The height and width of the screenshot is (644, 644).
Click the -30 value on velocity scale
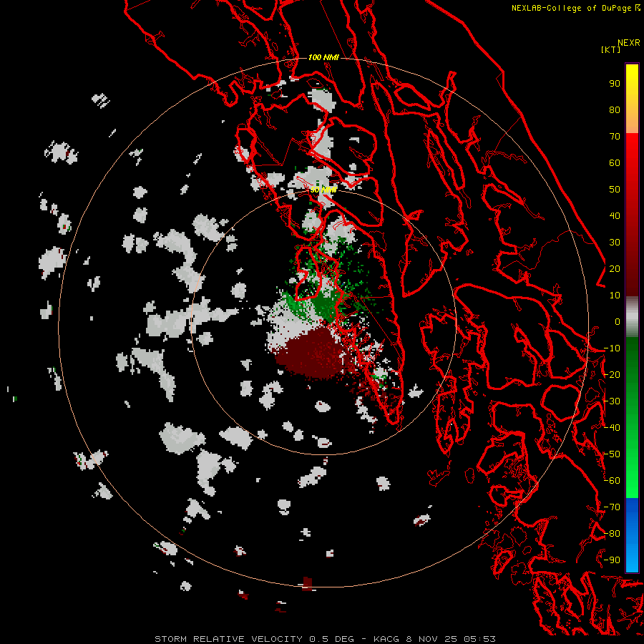tap(612, 401)
